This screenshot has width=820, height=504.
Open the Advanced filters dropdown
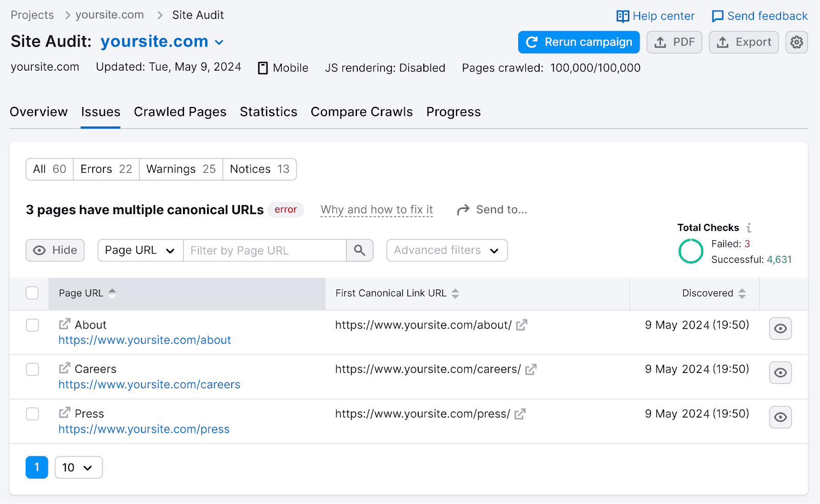click(x=446, y=250)
